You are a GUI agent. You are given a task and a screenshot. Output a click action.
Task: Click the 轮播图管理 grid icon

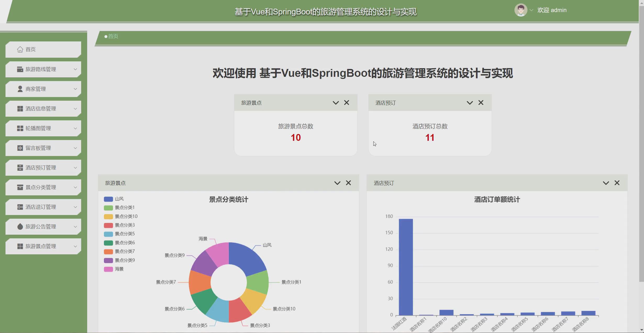tap(20, 128)
